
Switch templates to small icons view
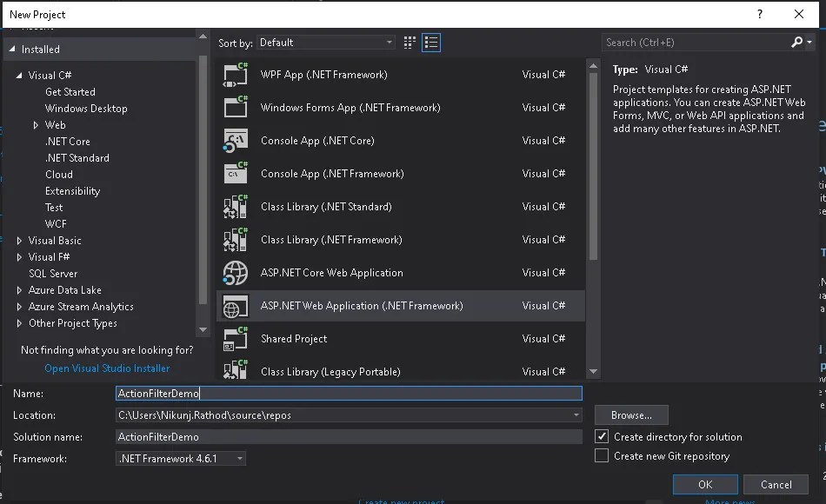[x=409, y=42]
